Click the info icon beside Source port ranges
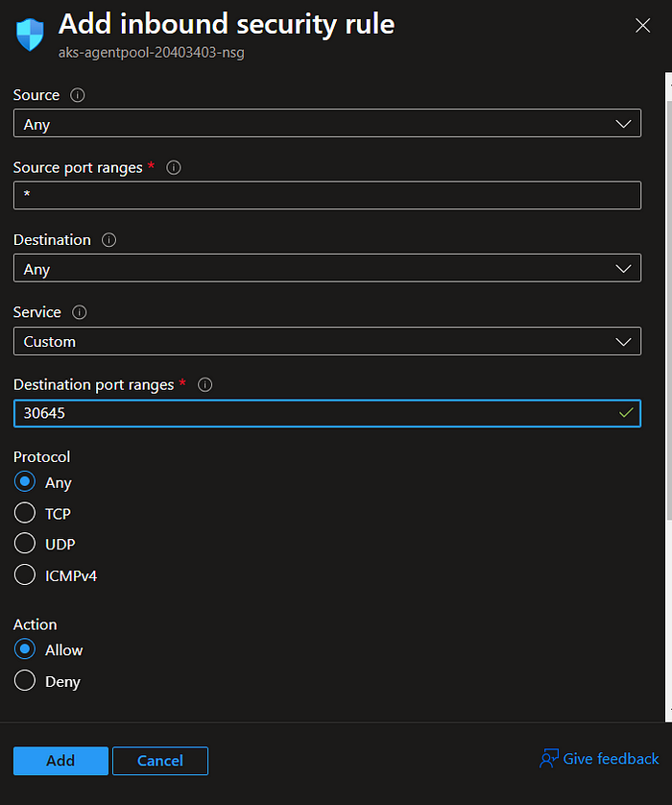The height and width of the screenshot is (805, 672). pyautogui.click(x=174, y=167)
